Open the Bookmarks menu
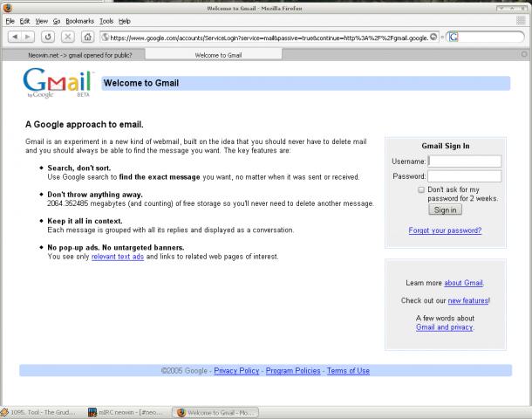Screen dimensions: 532x419 click(x=79, y=22)
